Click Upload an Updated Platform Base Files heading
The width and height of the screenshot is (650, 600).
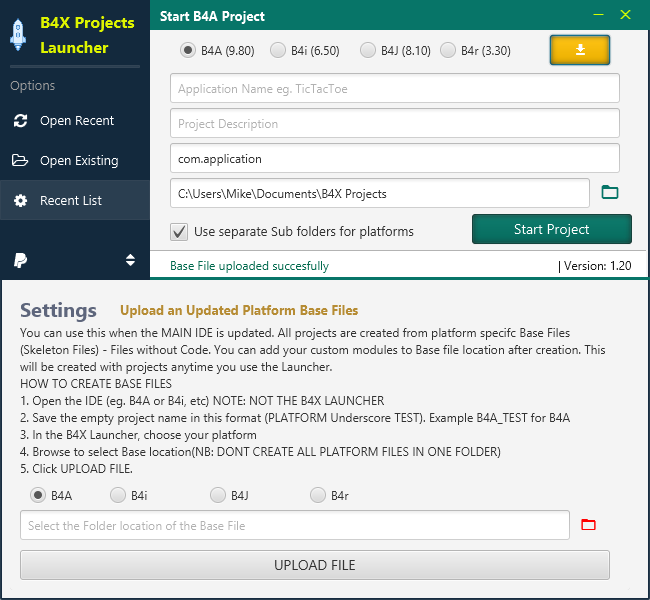coord(239,310)
